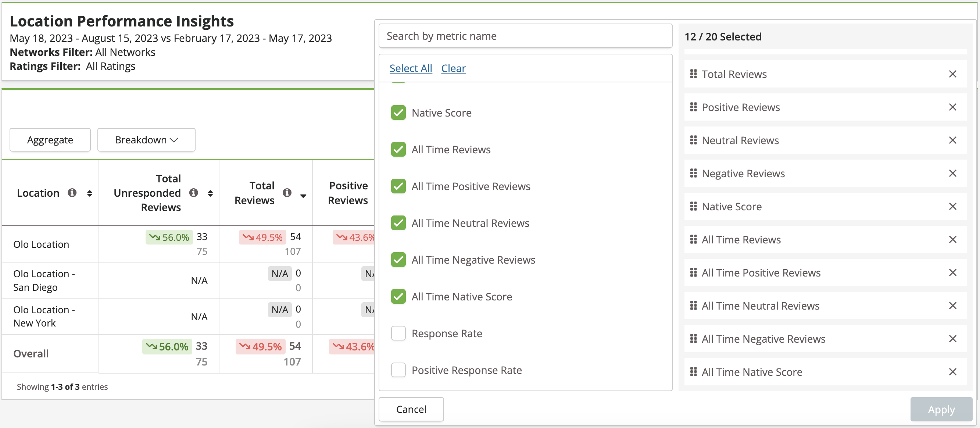Select All metrics link
980x428 pixels.
point(411,68)
